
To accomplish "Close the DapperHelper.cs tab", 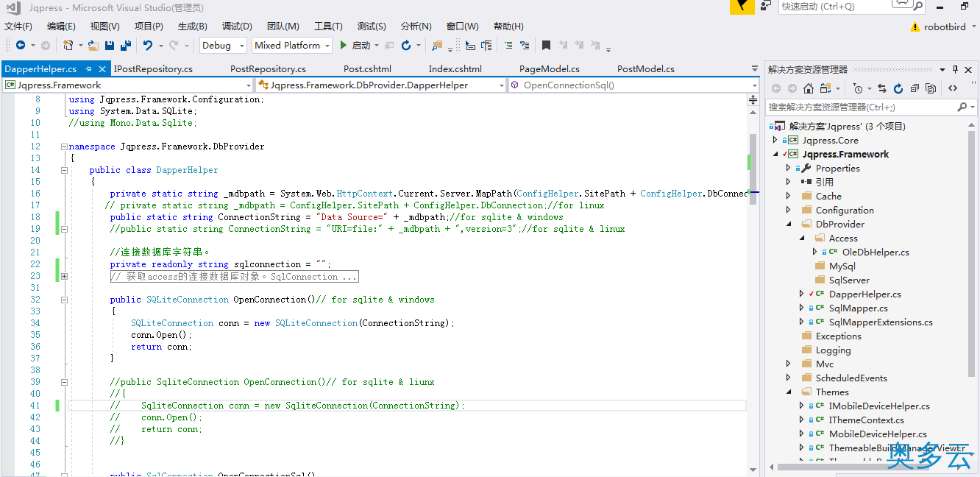I will tap(102, 69).
